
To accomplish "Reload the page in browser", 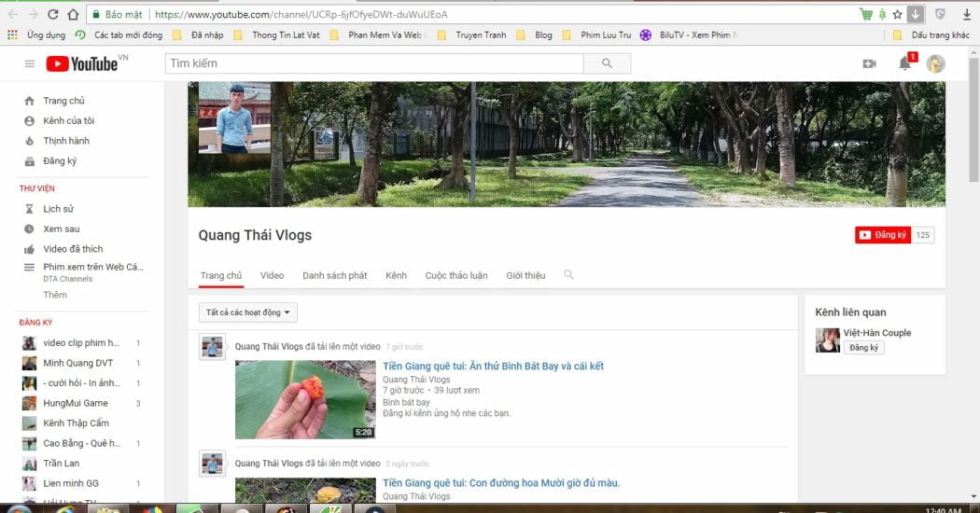I will tap(52, 14).
